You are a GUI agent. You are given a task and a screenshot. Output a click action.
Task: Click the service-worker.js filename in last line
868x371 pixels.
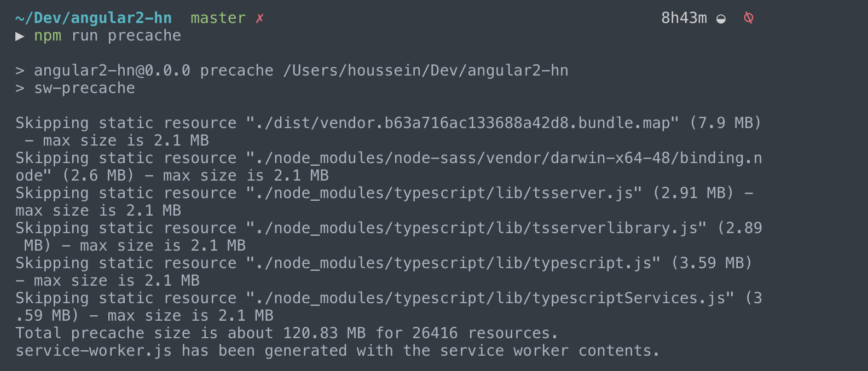pyautogui.click(x=94, y=351)
